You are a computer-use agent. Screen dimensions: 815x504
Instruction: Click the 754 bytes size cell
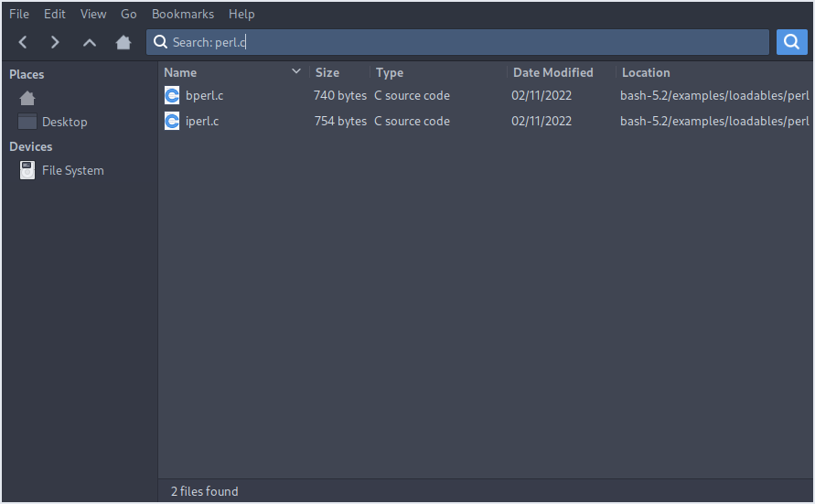tap(340, 121)
